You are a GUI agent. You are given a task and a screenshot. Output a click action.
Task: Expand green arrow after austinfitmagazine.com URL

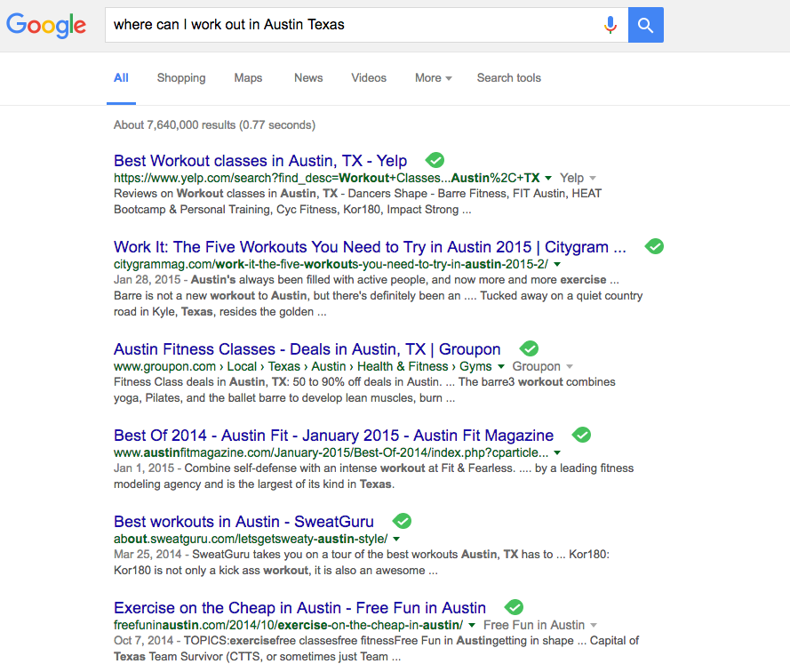[556, 452]
